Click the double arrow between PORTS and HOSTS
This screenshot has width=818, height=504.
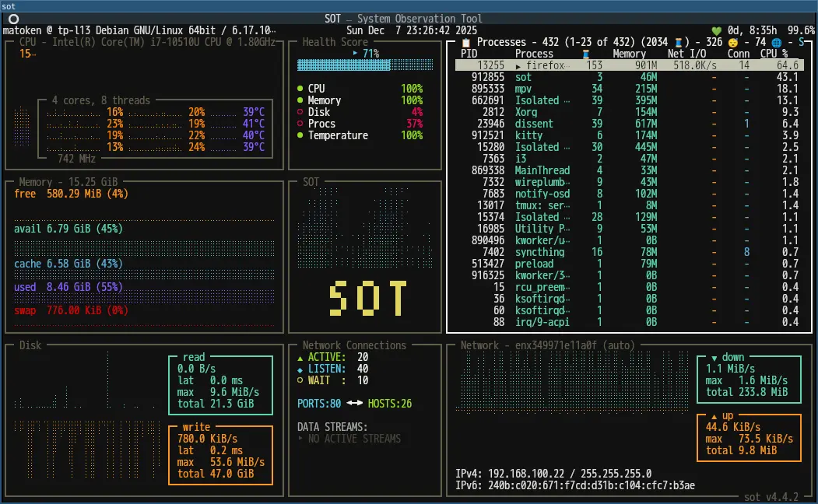pos(354,404)
